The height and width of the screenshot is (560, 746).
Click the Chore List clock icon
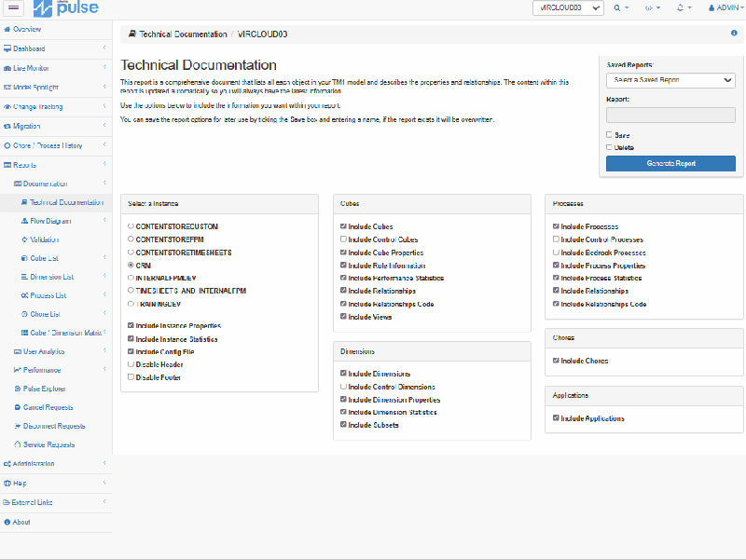tap(25, 314)
